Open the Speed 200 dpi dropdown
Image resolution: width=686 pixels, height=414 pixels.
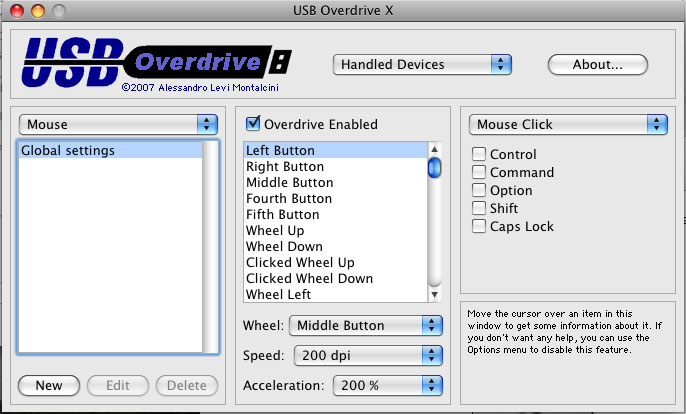368,355
